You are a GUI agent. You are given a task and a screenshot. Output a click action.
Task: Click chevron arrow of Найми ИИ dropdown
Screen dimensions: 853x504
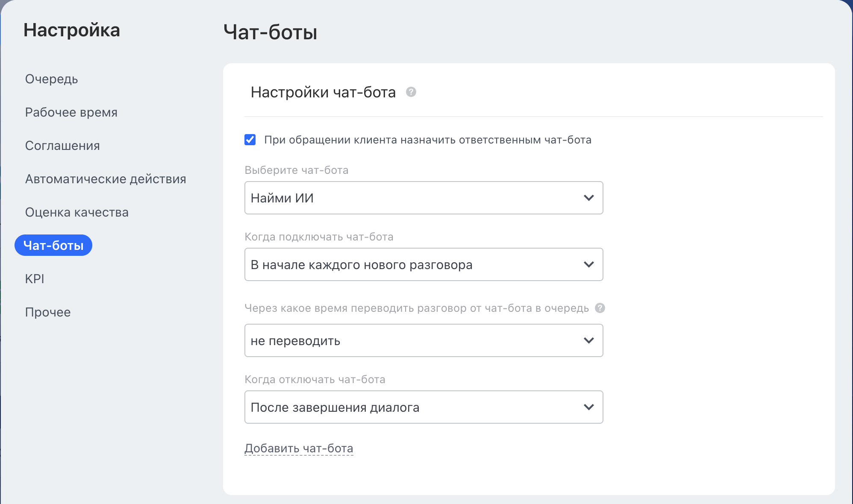pos(588,198)
